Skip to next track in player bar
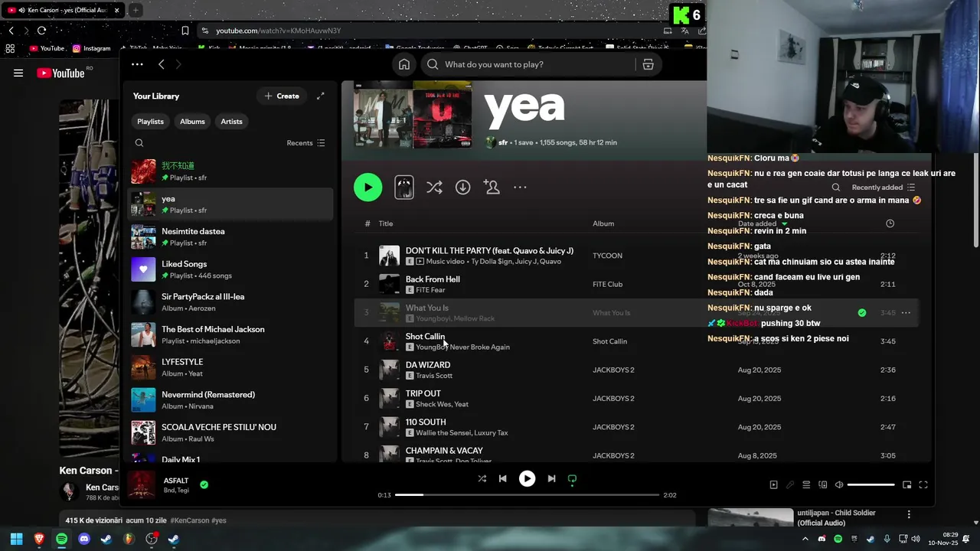Image resolution: width=980 pixels, height=551 pixels. 551,479
